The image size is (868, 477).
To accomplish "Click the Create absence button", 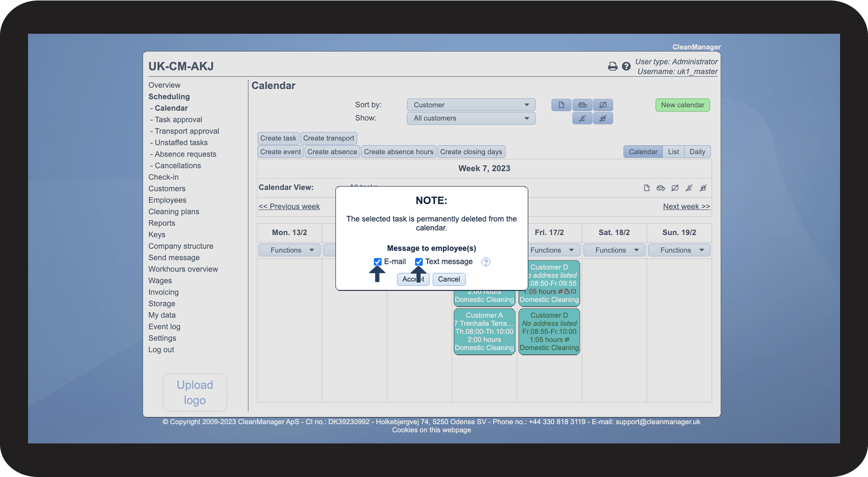I will coord(333,152).
